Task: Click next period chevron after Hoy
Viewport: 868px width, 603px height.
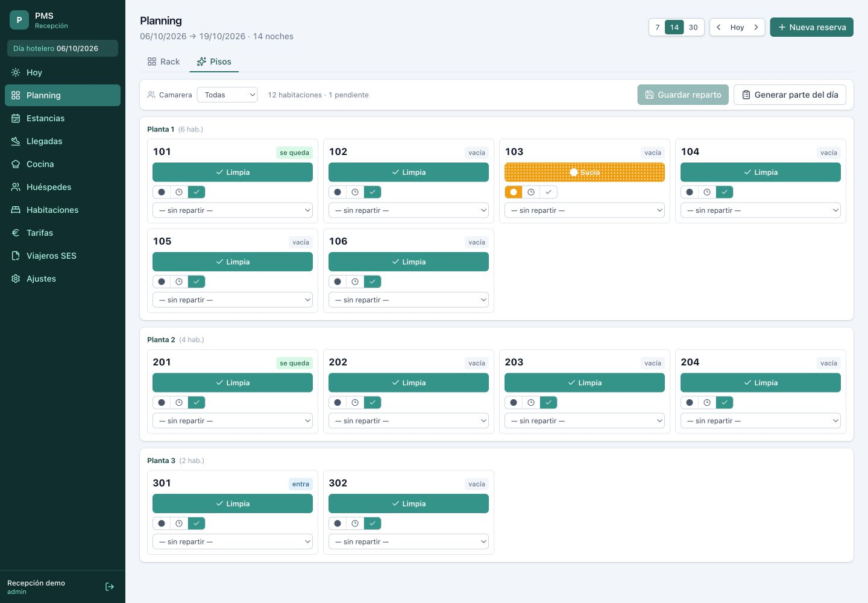Action: point(756,27)
